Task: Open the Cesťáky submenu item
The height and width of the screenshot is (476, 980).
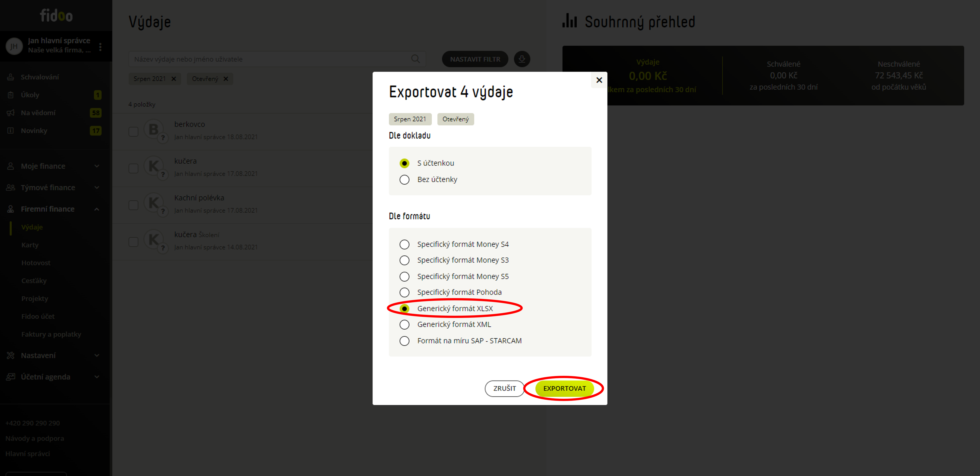Action: point(34,281)
